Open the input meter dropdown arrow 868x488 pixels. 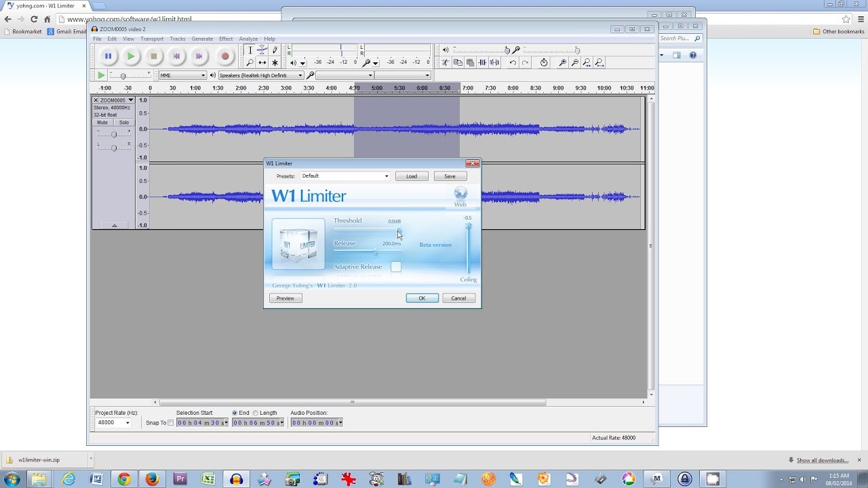pos(375,63)
